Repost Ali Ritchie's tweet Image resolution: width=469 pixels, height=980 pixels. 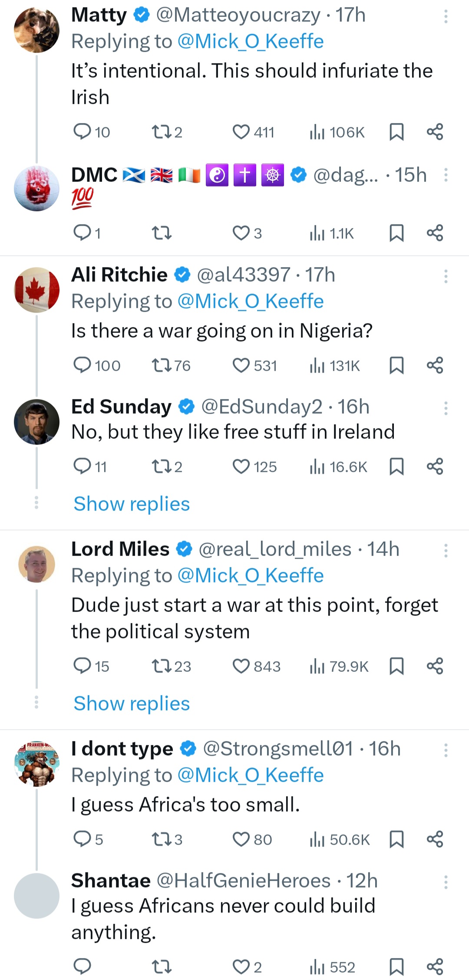point(162,365)
